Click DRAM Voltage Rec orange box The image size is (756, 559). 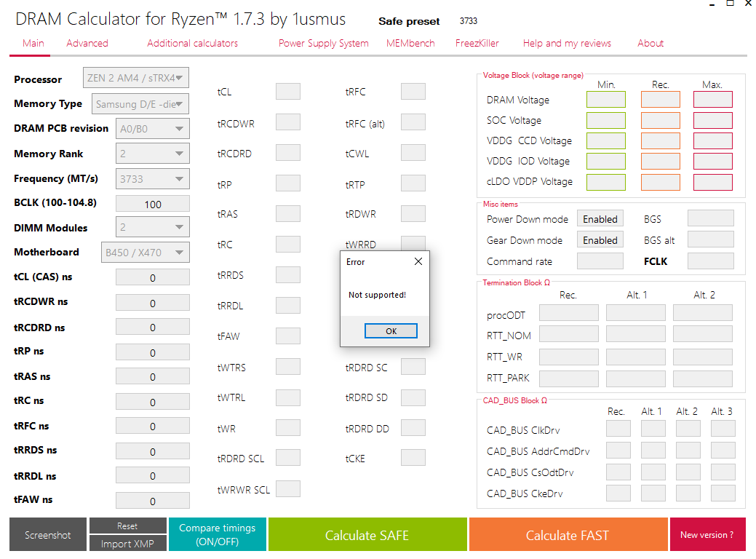[x=661, y=100]
